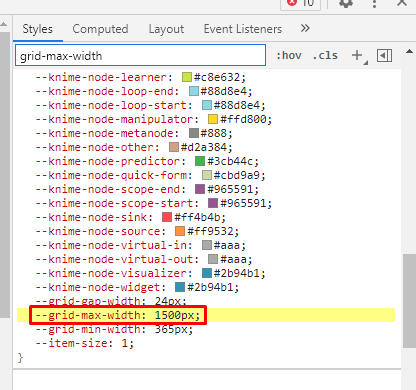The width and height of the screenshot is (416, 390).
Task: Open color picker for --knime-node-scope-end swatch
Action: pos(200,189)
